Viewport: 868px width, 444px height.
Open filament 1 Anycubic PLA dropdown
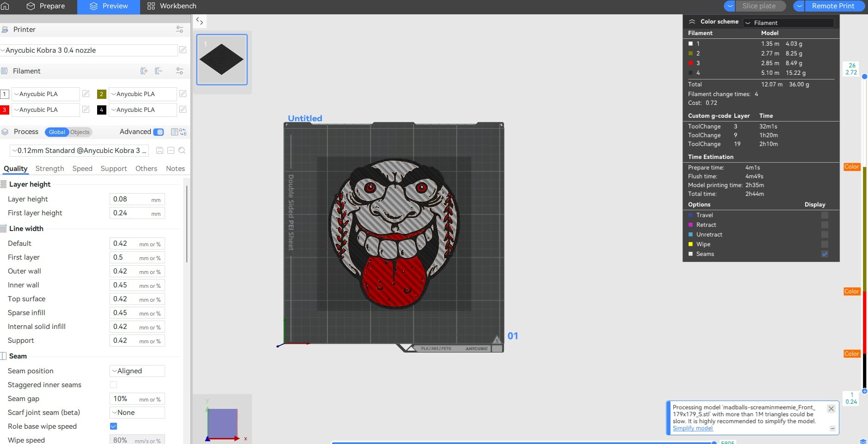(x=45, y=94)
